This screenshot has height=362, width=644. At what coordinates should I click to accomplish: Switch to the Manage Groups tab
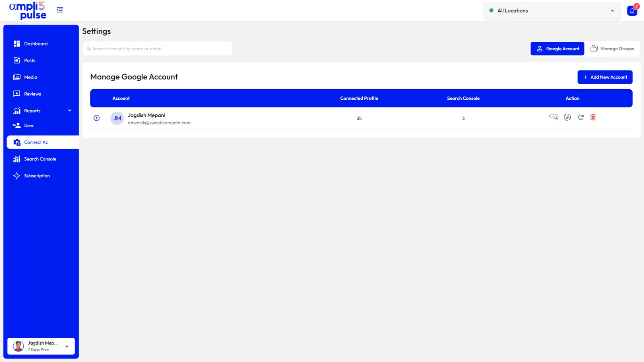coord(612,49)
